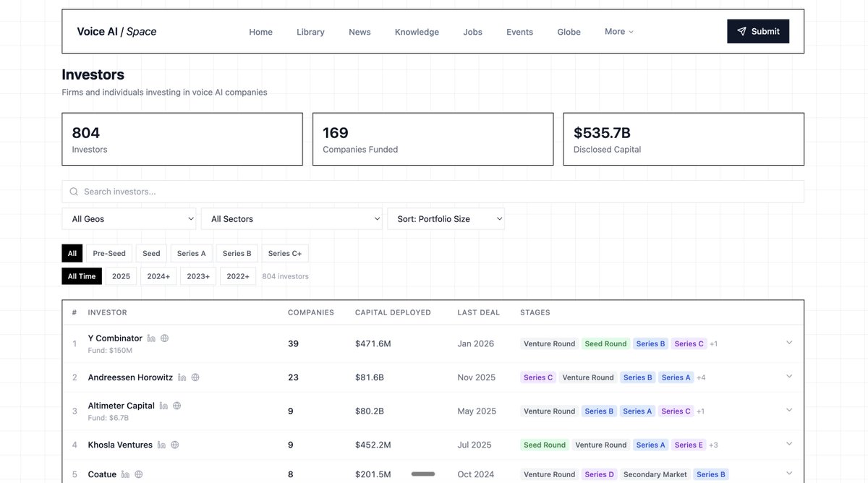Open the Khosla Ventures investor name

pos(120,445)
